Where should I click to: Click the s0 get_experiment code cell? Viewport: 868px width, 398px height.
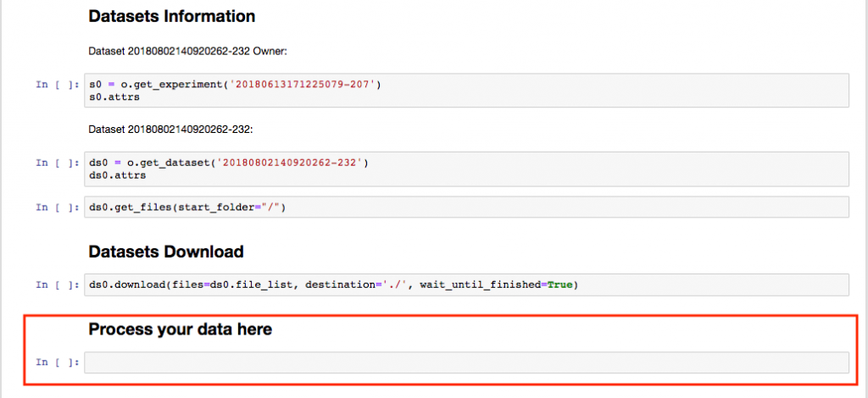[x=466, y=90]
